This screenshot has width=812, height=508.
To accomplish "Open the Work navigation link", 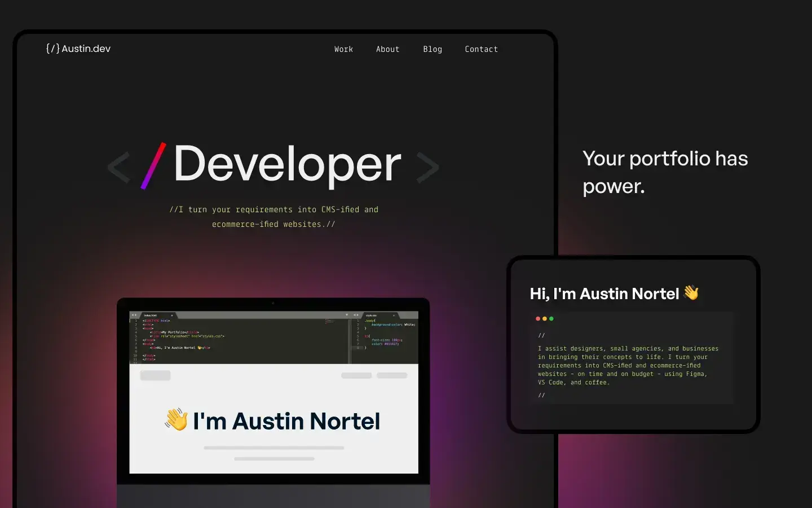I will [343, 49].
